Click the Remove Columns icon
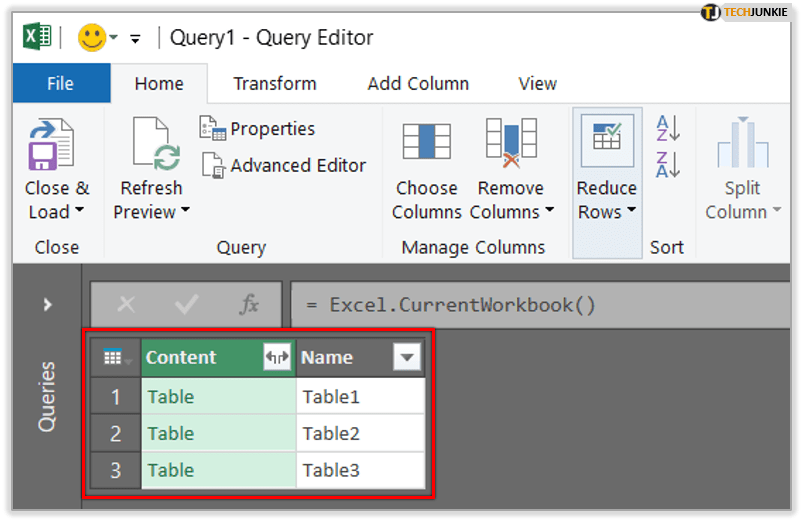Screen dimensions: 803x522 (x=511, y=142)
